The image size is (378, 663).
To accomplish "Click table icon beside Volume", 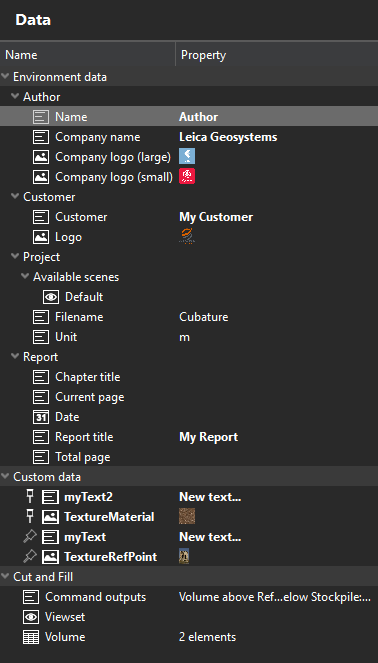I will point(31,637).
